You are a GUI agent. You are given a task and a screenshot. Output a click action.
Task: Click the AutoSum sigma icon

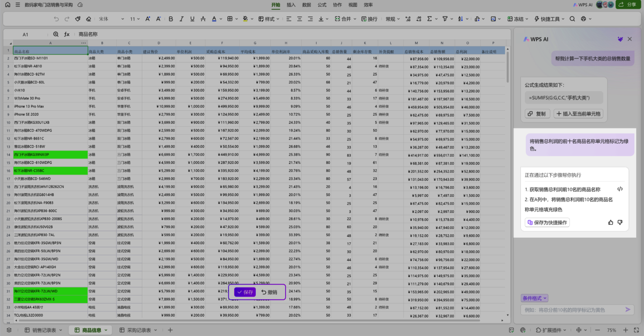[x=430, y=19]
